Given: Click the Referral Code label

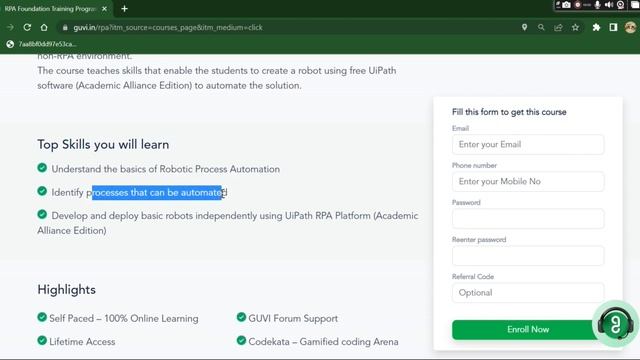Looking at the screenshot, I should click(473, 276).
